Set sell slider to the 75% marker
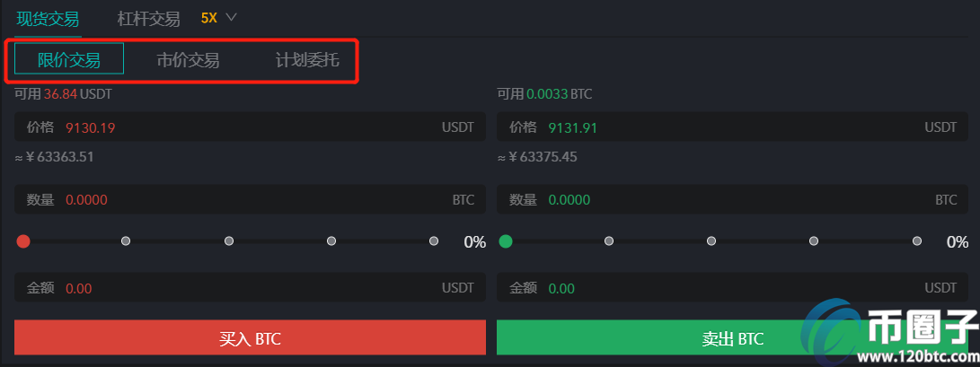This screenshot has height=367, width=980. pos(814,240)
